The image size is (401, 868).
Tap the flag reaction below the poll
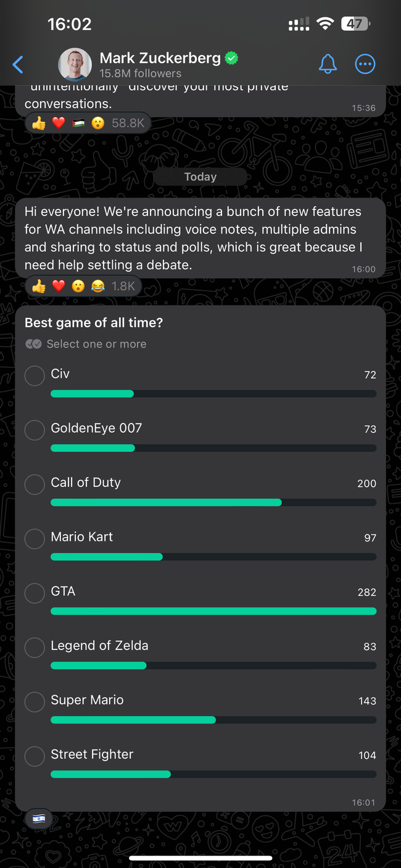point(39,819)
